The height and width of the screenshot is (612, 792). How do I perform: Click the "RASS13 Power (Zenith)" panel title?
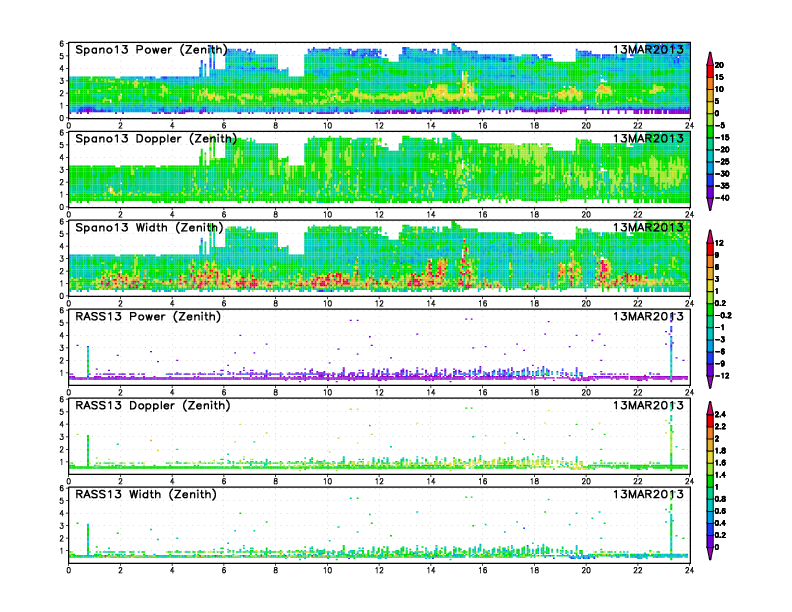(148, 317)
